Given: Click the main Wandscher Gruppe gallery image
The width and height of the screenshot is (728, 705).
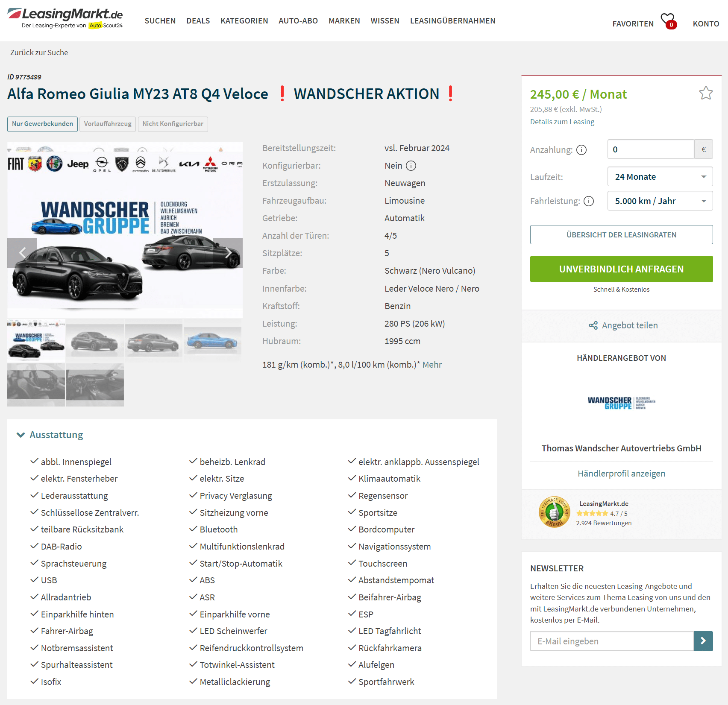Looking at the screenshot, I should 125,230.
